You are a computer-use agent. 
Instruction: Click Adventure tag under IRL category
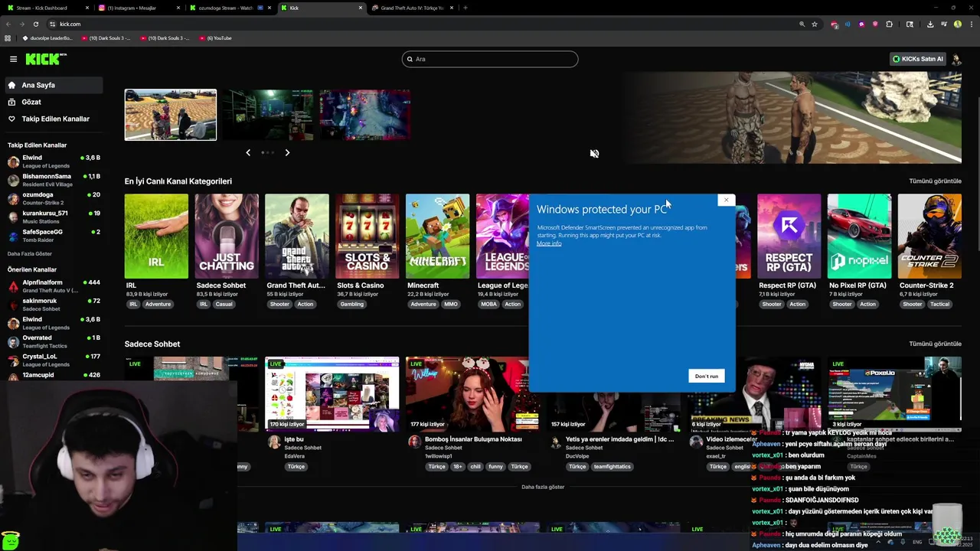(158, 304)
